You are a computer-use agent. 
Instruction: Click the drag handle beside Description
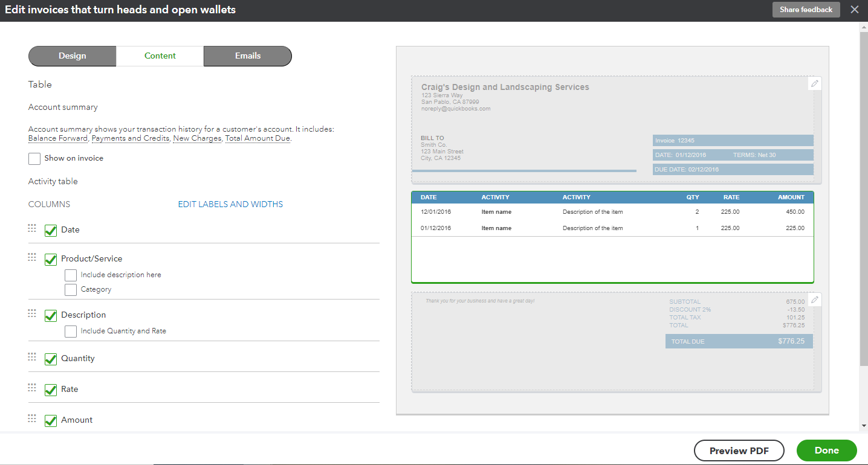(31, 313)
